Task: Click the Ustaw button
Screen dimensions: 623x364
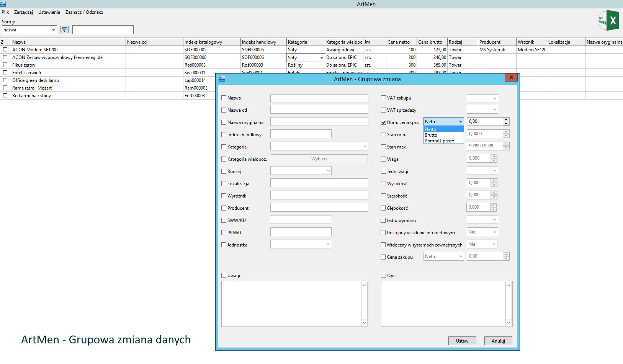Action: click(462, 341)
